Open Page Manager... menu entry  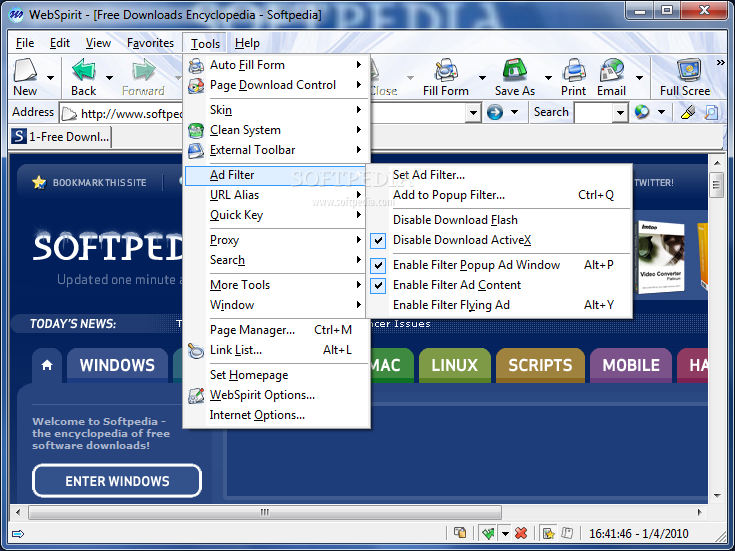click(x=277, y=330)
